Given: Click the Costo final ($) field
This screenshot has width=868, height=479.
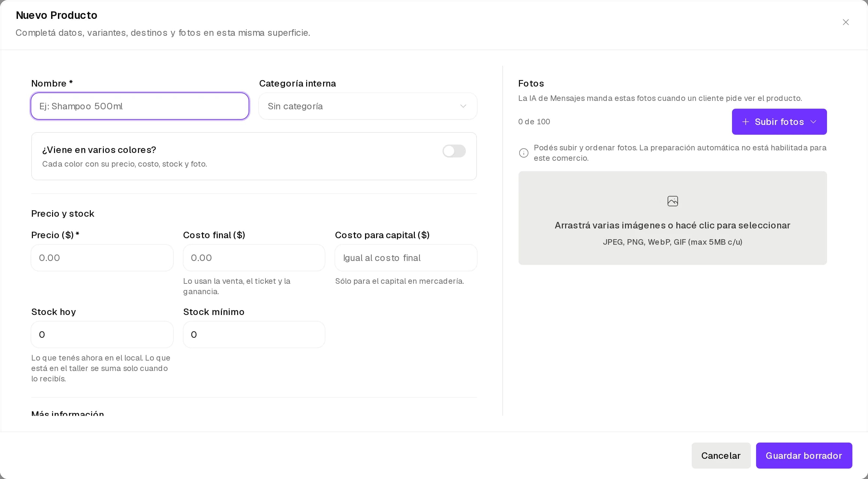Looking at the screenshot, I should (254, 258).
